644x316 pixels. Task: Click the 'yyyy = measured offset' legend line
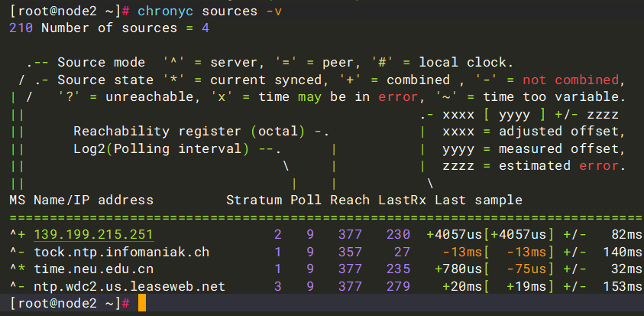coord(534,148)
